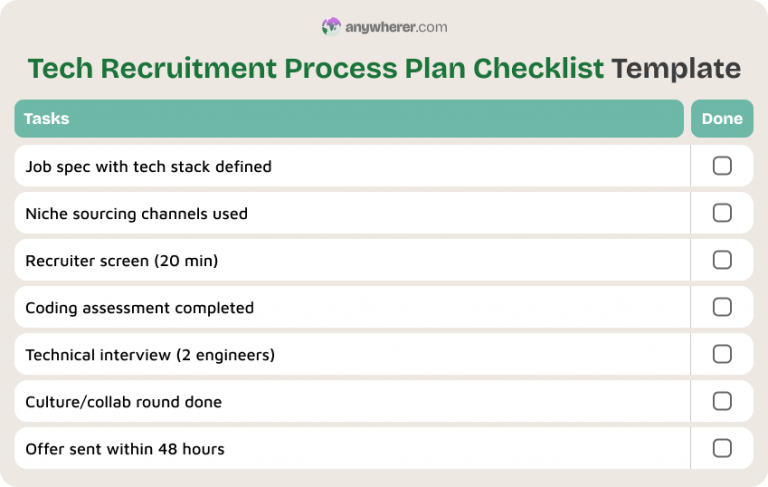Screen dimensions: 768x487
Task: Tick the Niche sourcing channels used checkbox
Action: pyautogui.click(x=722, y=213)
